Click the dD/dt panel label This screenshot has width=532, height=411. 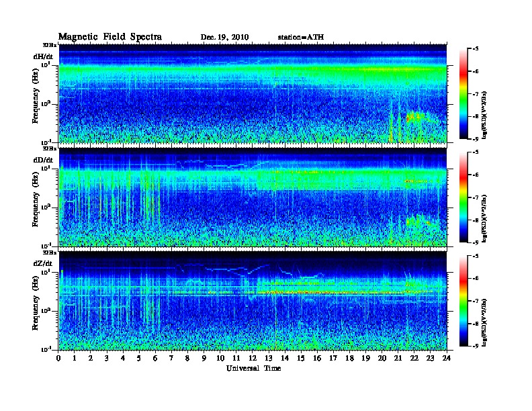coord(43,160)
